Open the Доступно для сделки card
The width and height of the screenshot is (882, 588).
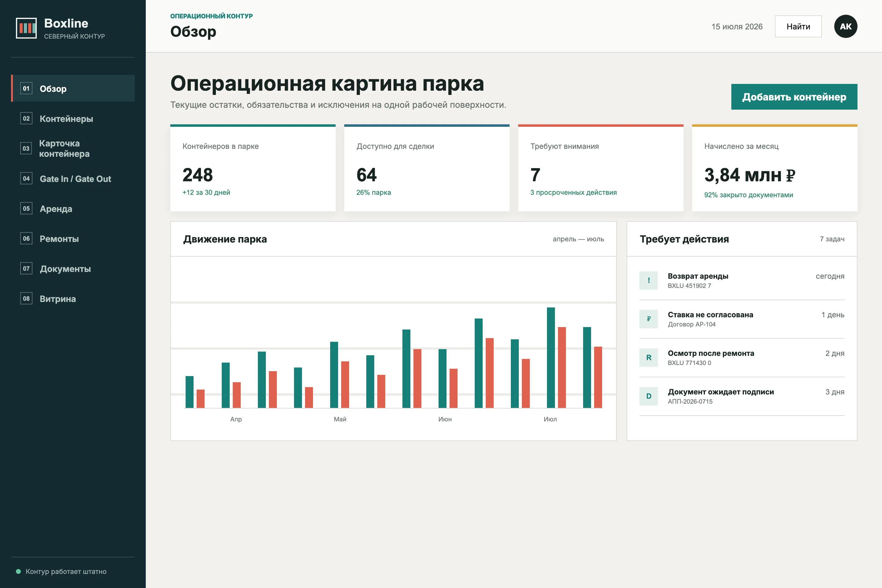[x=427, y=168]
